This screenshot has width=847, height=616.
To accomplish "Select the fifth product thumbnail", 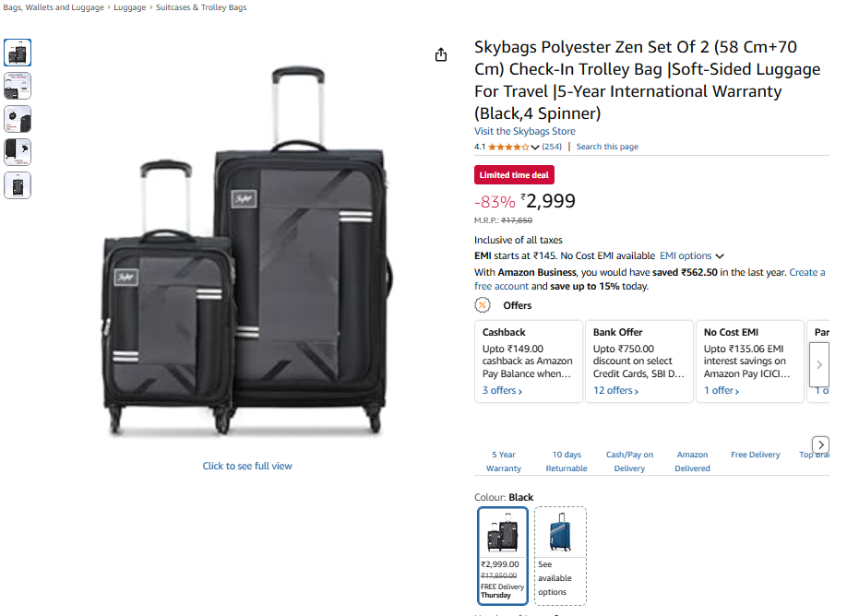I will tap(18, 185).
